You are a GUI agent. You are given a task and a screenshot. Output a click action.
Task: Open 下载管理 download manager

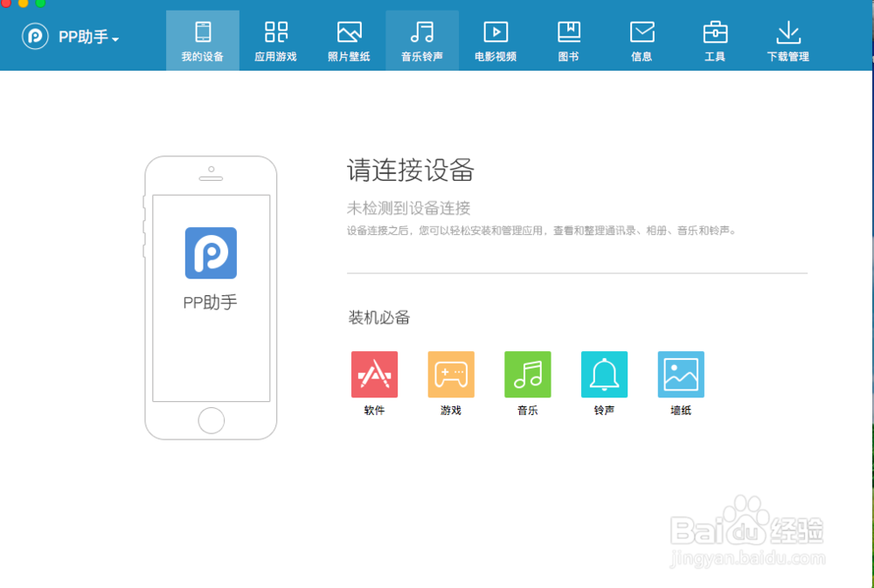788,41
